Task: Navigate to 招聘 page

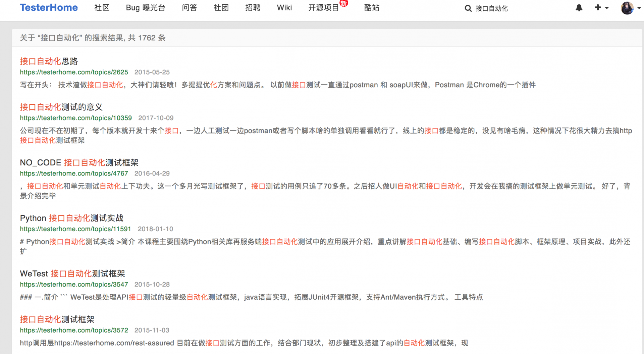Action: pyautogui.click(x=253, y=8)
